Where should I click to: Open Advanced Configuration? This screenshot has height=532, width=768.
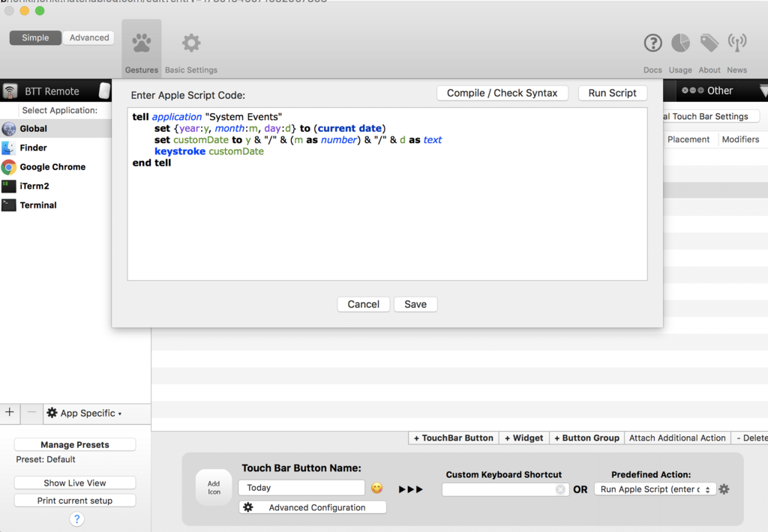tap(313, 507)
